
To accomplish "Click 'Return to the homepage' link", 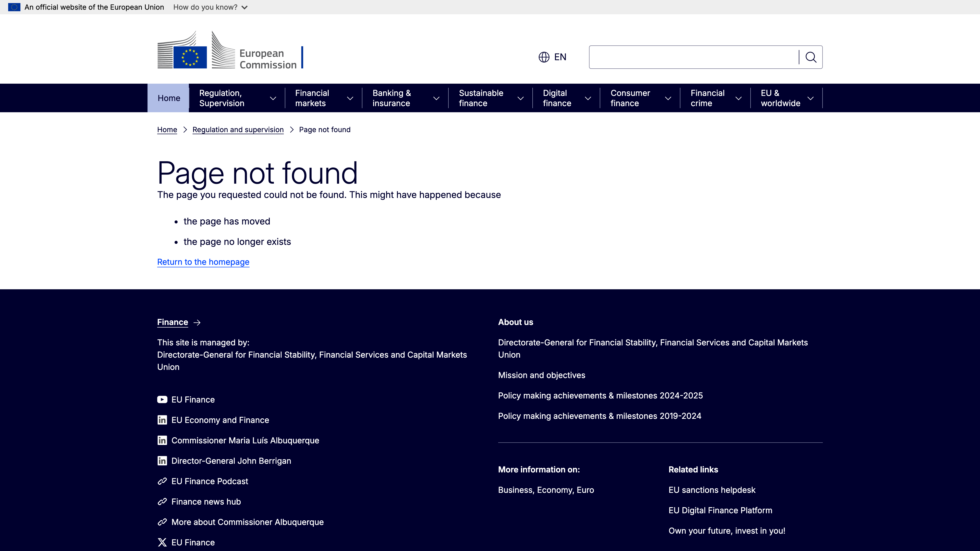I will coord(203,262).
